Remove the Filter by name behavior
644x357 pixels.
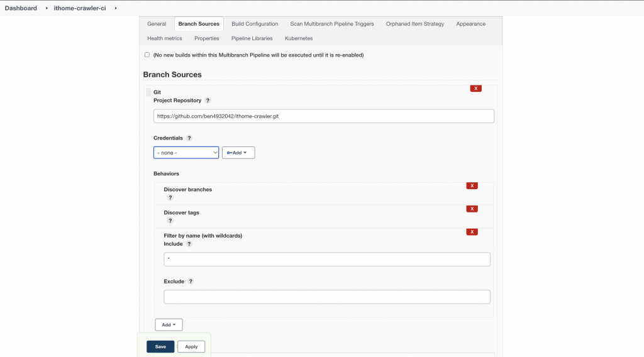click(472, 232)
